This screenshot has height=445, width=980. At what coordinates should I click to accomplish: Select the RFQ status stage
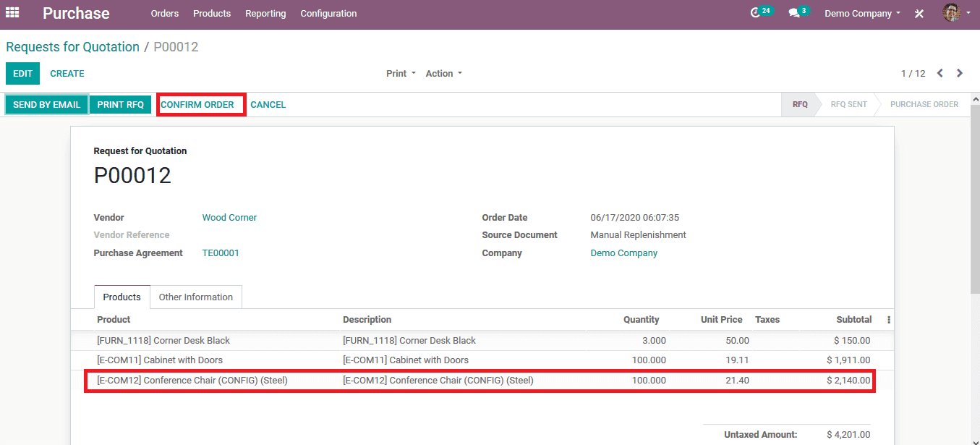(x=799, y=105)
